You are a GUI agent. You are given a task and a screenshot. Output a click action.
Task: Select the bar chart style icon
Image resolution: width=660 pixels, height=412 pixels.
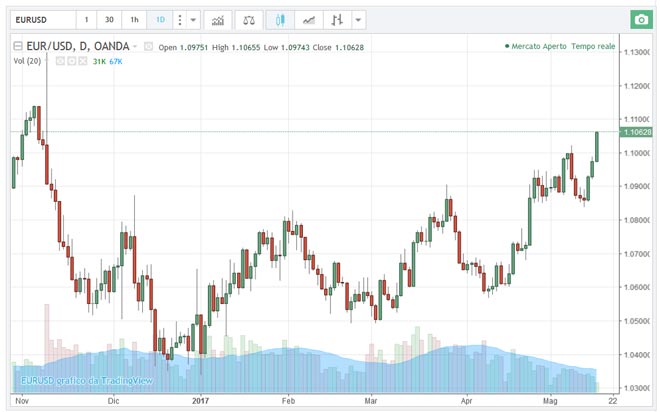pyautogui.click(x=338, y=20)
